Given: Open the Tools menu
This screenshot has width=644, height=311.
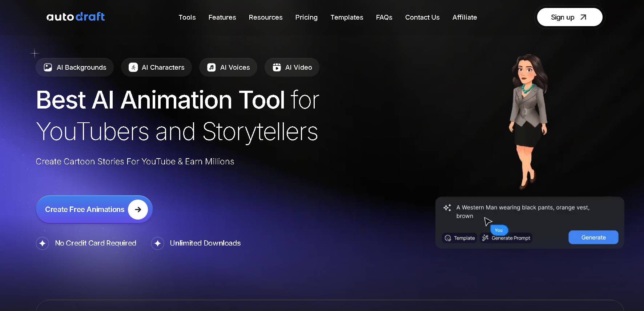Looking at the screenshot, I should pyautogui.click(x=187, y=17).
